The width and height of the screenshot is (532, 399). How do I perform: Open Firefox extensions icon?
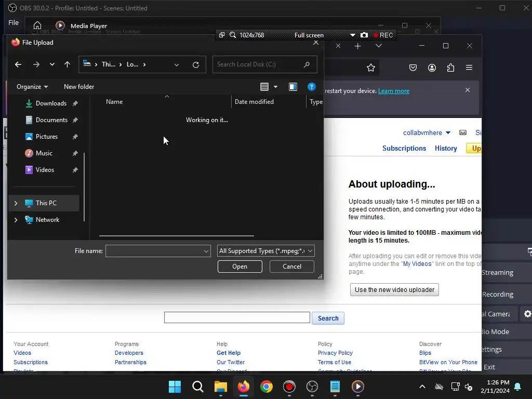click(450, 68)
